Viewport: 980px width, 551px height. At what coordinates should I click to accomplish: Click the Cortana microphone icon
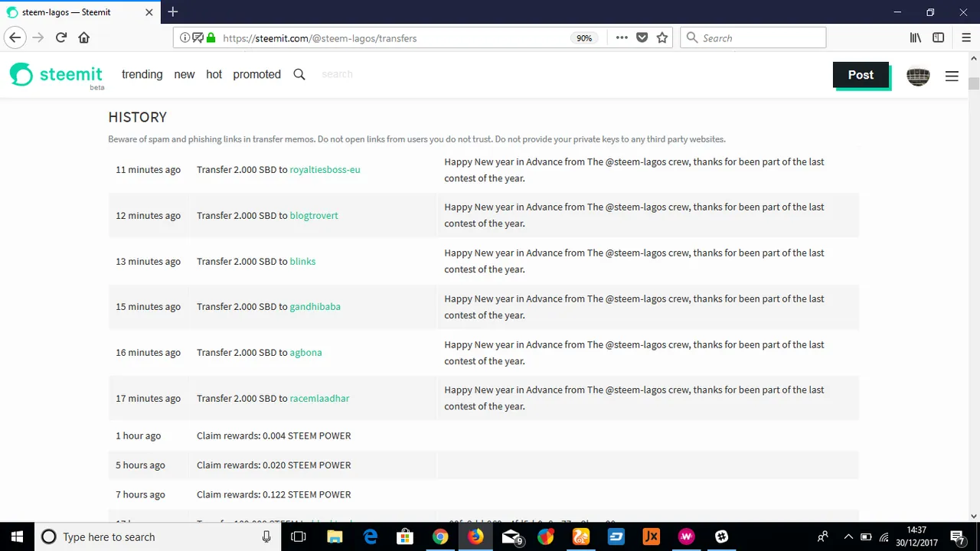(x=266, y=536)
